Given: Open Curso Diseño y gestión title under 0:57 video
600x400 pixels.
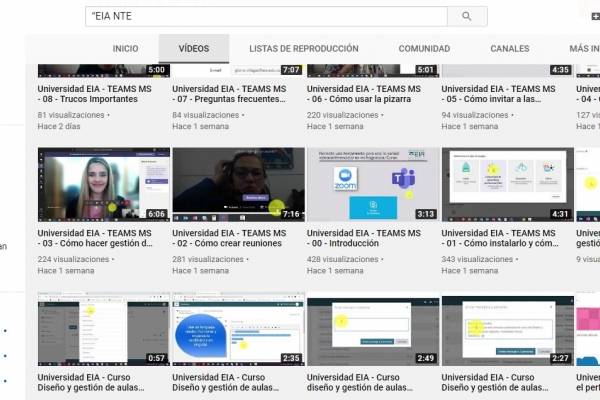Looking at the screenshot, I should tap(91, 382).
